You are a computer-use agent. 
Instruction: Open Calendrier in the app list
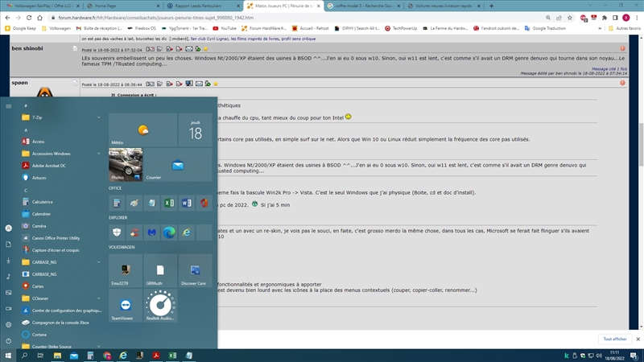coord(62,214)
